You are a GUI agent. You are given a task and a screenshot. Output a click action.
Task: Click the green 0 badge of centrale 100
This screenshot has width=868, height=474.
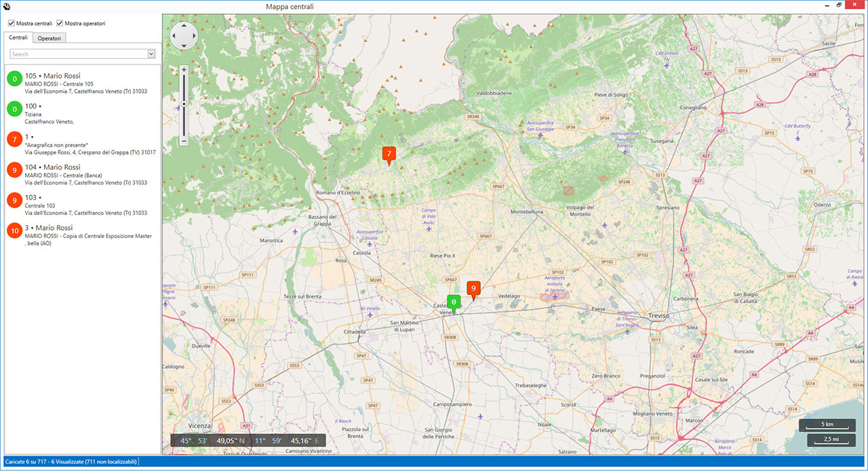click(14, 109)
